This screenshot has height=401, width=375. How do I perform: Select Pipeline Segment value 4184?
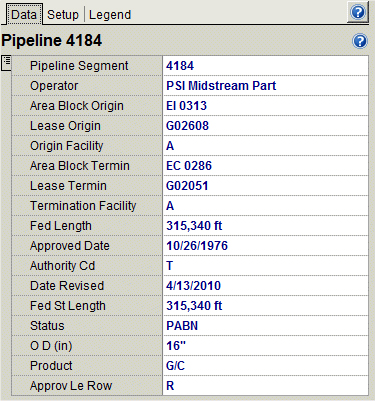tap(180, 66)
